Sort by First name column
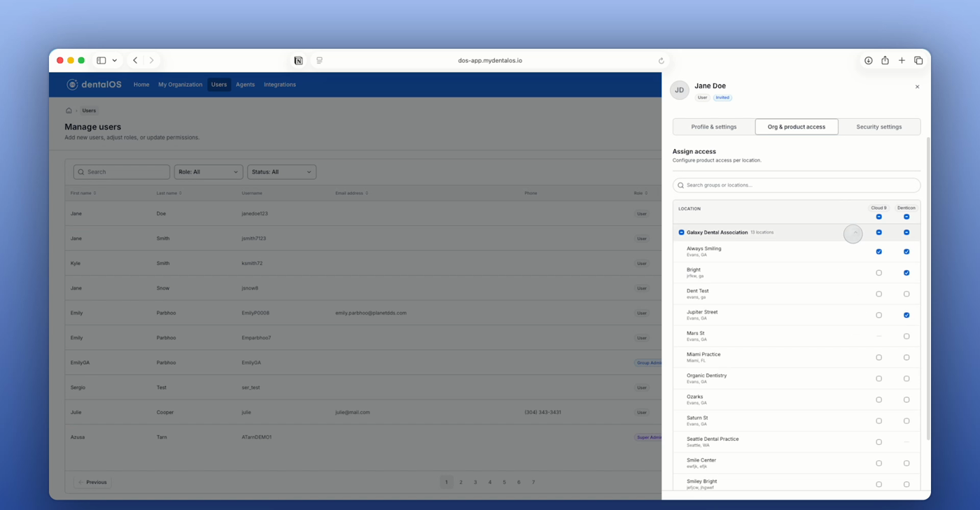This screenshot has height=510, width=980. point(83,193)
